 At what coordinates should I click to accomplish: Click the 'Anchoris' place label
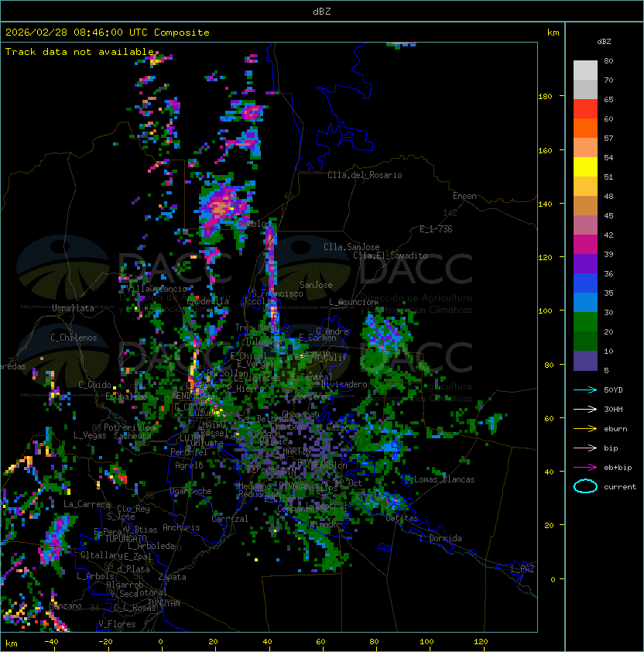pos(181,527)
